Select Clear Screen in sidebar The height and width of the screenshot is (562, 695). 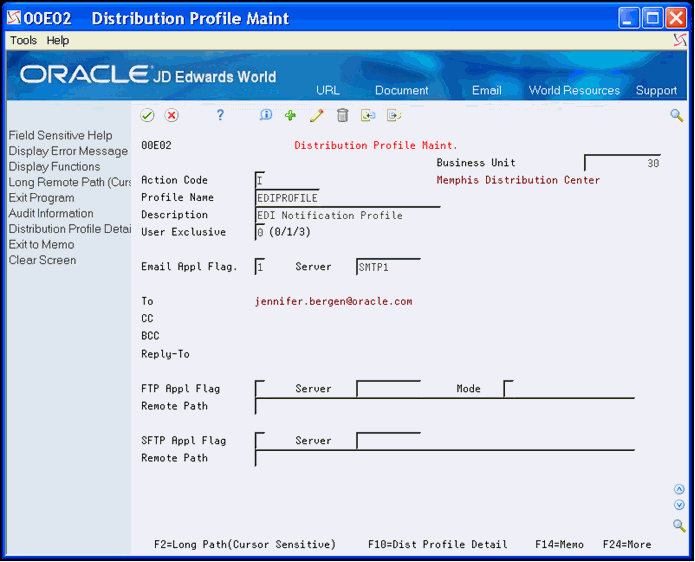tap(43, 260)
